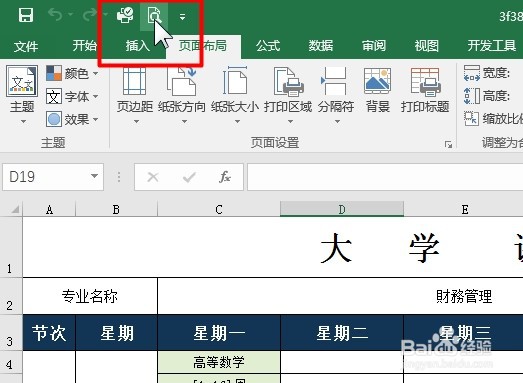Open the 审阅 tab

(374, 45)
